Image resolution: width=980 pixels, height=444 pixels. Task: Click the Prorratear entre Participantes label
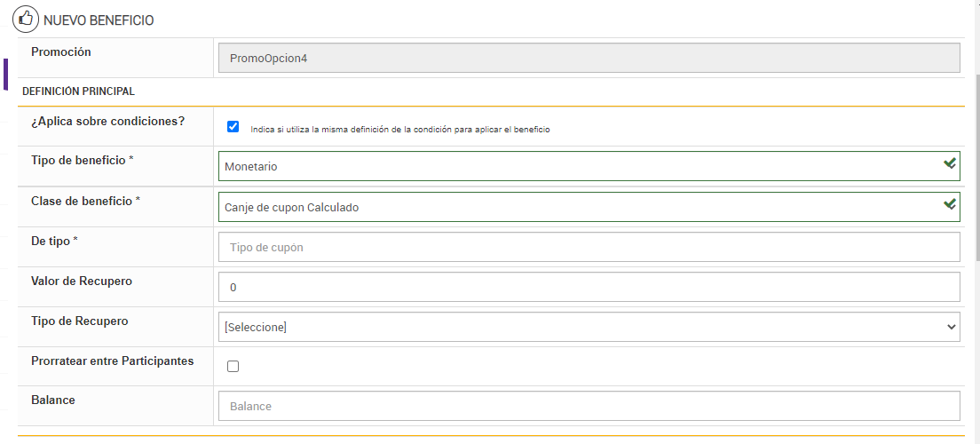(x=112, y=361)
